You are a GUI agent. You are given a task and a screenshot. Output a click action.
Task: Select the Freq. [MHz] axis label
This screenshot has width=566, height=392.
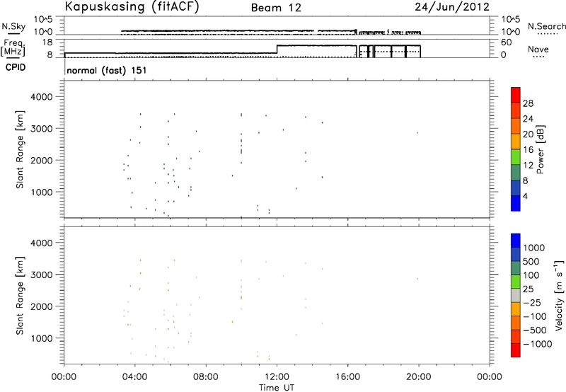point(13,48)
